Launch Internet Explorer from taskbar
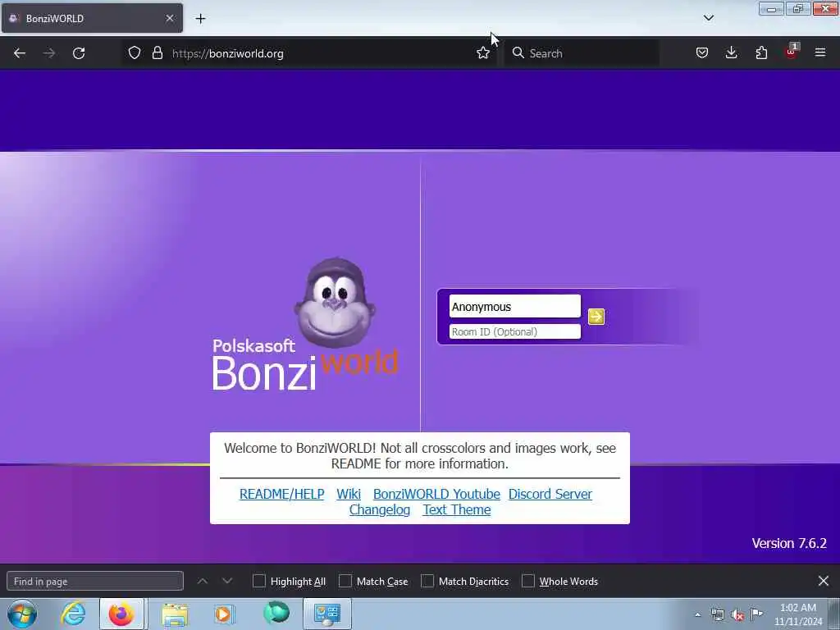Screen dimensions: 840x630 73,614
